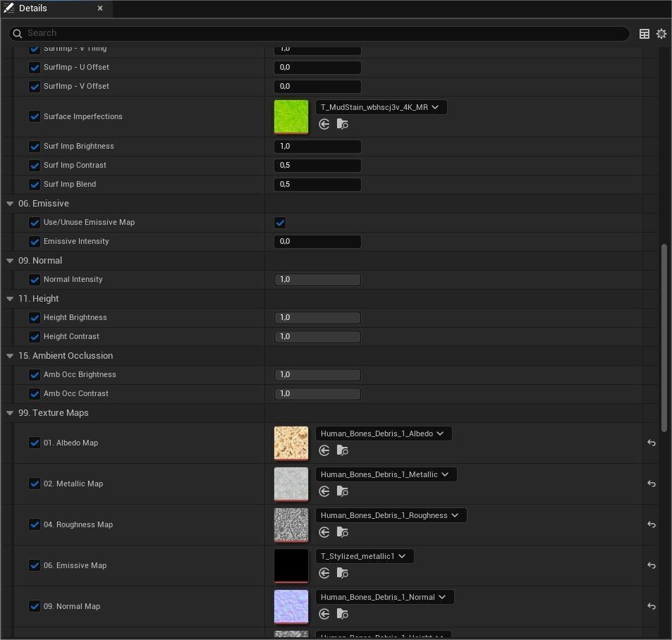The width and height of the screenshot is (672, 640).
Task: Reset Metallic Map to default value
Action: click(652, 484)
